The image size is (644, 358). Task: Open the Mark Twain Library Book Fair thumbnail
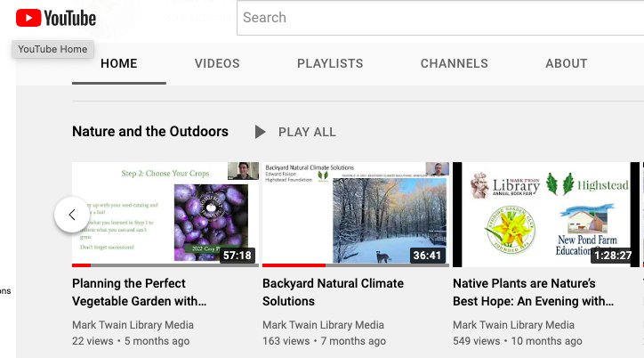pos(545,212)
